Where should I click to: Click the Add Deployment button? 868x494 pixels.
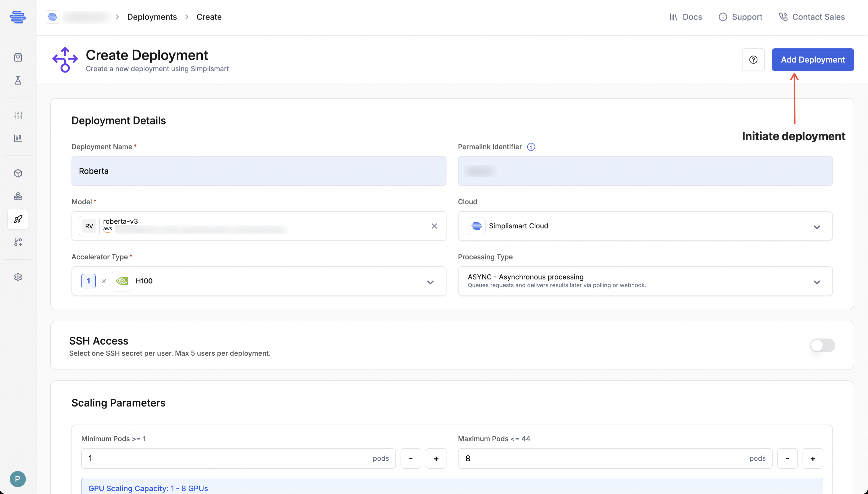813,60
